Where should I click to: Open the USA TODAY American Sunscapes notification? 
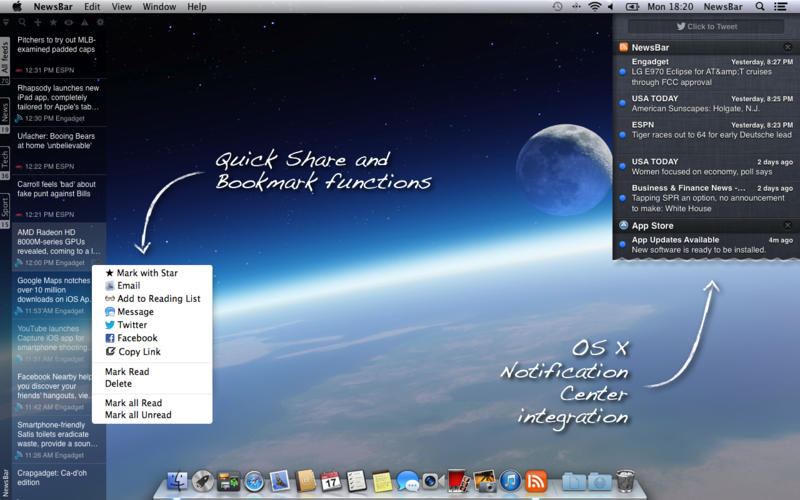[x=706, y=104]
